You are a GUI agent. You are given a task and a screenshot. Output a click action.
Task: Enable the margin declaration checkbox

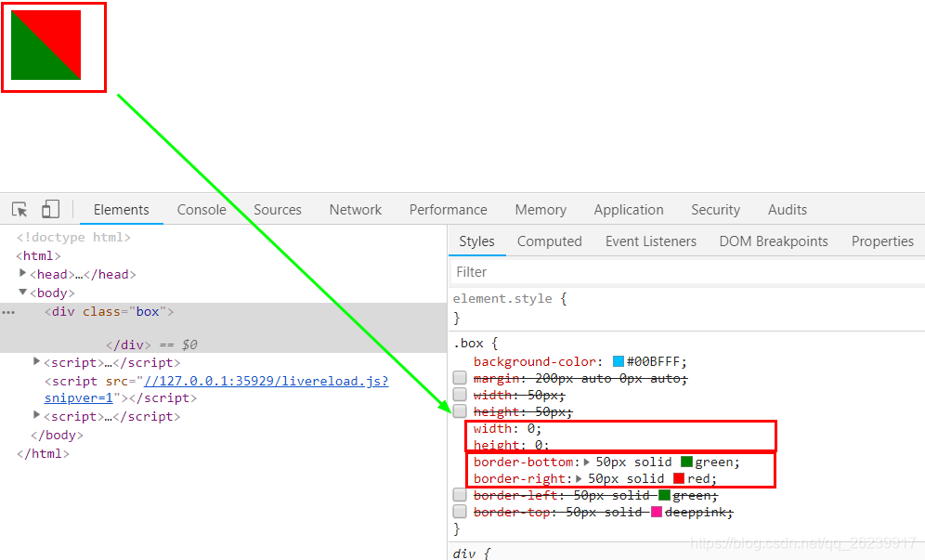click(x=460, y=378)
